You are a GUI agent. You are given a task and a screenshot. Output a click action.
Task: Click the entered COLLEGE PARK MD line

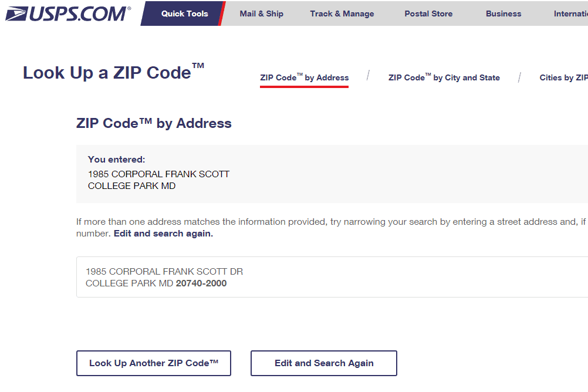pyautogui.click(x=131, y=186)
